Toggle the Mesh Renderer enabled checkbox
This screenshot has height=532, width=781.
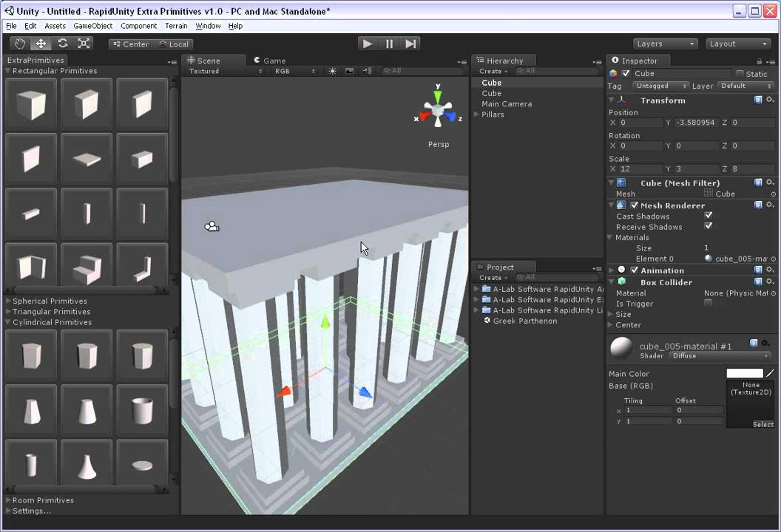click(634, 205)
